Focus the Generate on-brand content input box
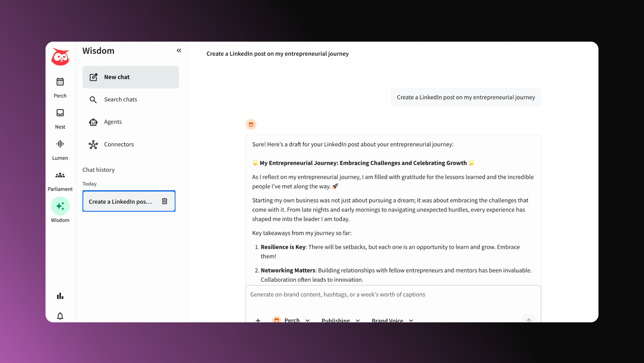Screen dimensions: 644x363 tap(393, 294)
